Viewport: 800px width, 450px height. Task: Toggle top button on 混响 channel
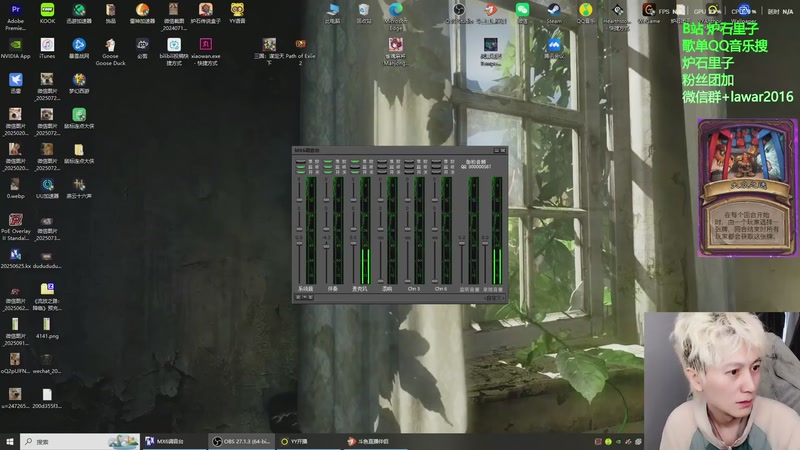point(382,162)
